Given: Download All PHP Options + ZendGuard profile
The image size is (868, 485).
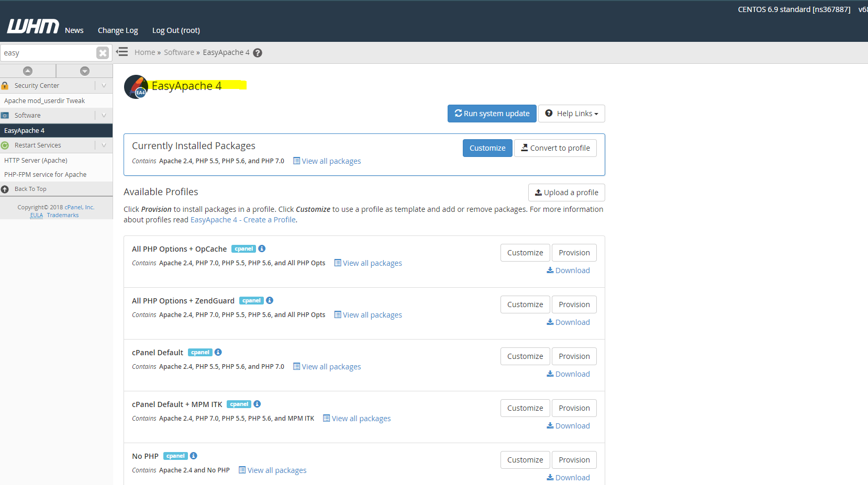Looking at the screenshot, I should tap(569, 322).
